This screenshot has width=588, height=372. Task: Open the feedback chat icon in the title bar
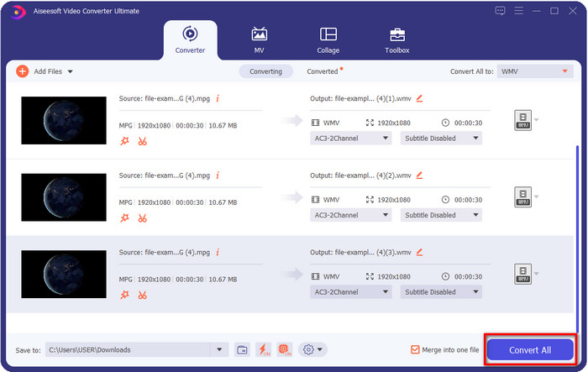[x=501, y=11]
